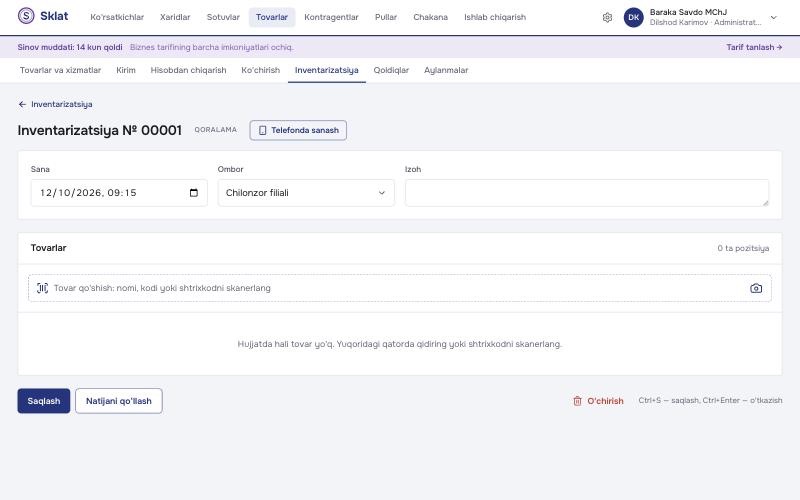Click the barcode scanner icon
Image resolution: width=800 pixels, height=500 pixels.
click(42, 288)
